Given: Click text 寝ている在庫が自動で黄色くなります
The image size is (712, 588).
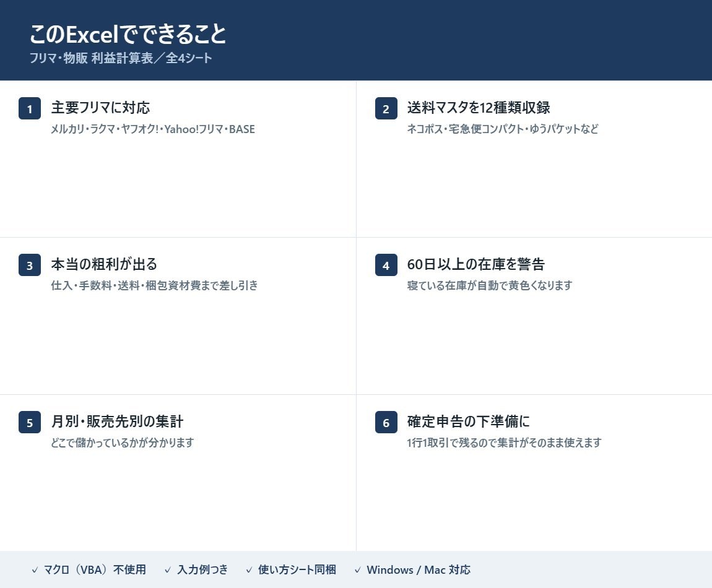Looking at the screenshot, I should [x=490, y=285].
